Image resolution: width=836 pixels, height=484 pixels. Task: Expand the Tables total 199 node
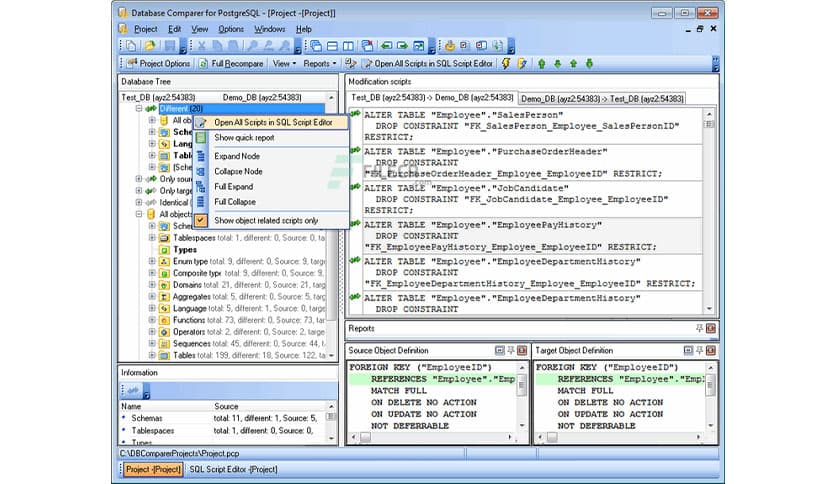(x=152, y=354)
